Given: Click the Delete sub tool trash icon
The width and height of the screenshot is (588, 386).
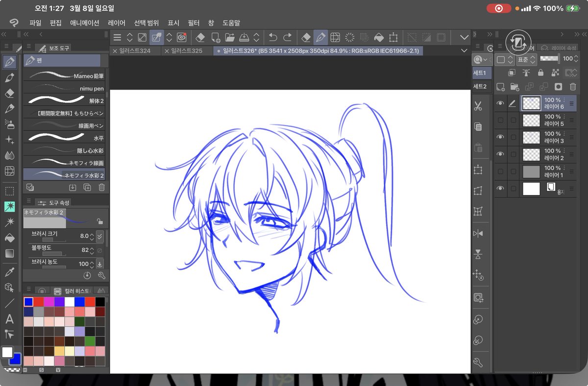Looking at the screenshot, I should (x=101, y=187).
